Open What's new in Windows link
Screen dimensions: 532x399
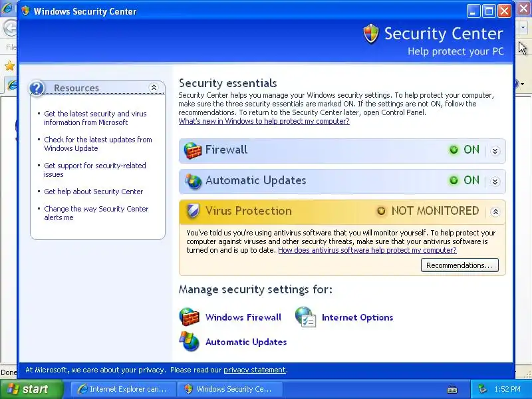[264, 121]
